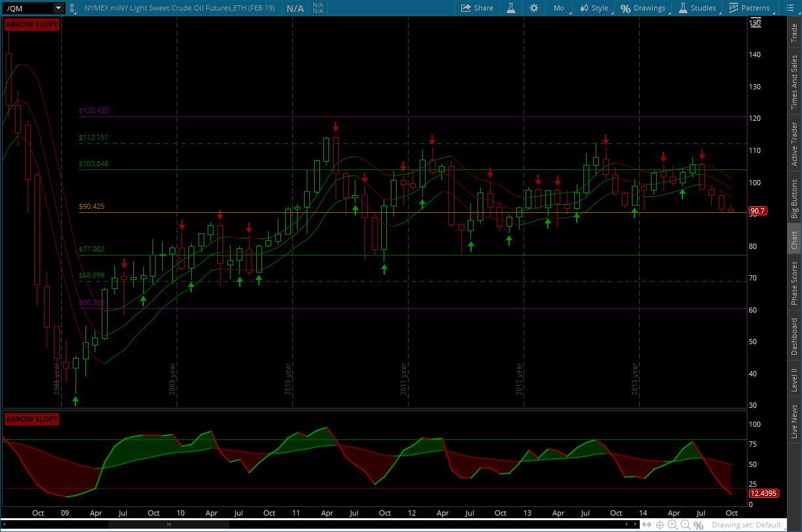
Task: Expand the /QM symbol dropdown arrow
Action: (x=58, y=8)
